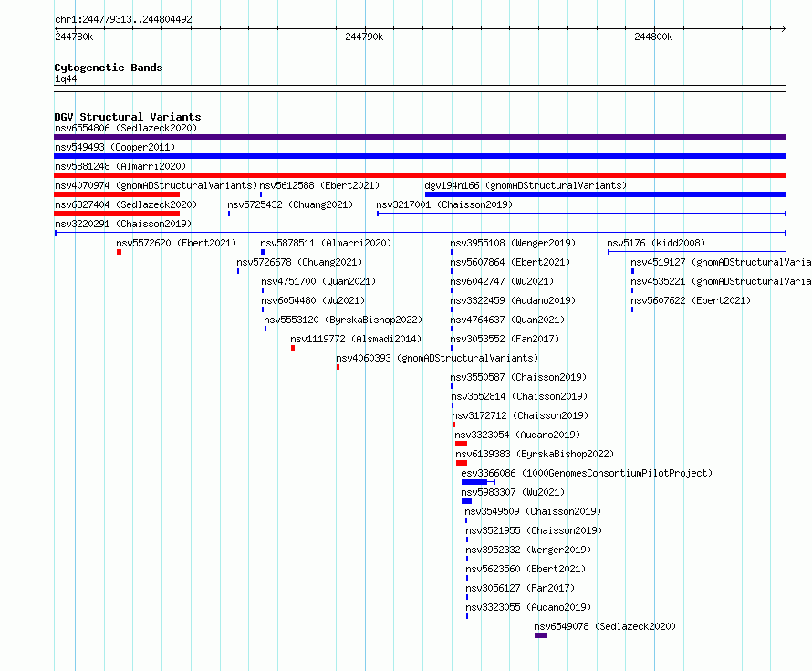Click nsv6327404 (Sedlazeck2020) label
This screenshot has height=671, width=812.
point(126,204)
